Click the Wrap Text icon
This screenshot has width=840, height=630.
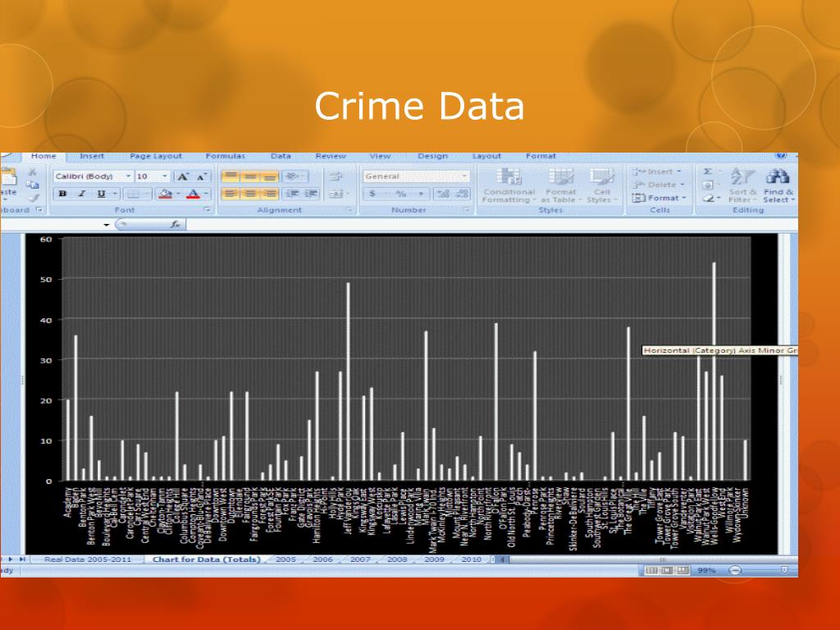pos(336,176)
